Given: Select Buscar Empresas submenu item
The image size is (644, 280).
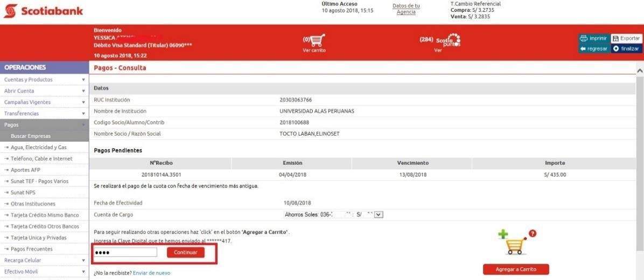Looking at the screenshot, I should point(44,136).
